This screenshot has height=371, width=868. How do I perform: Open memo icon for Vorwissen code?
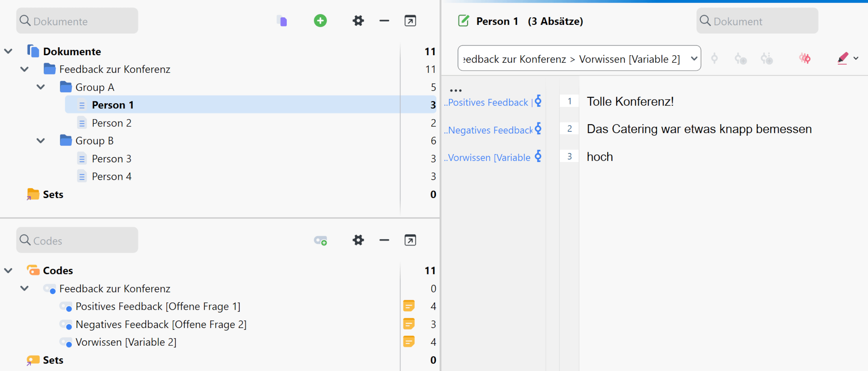tap(409, 342)
